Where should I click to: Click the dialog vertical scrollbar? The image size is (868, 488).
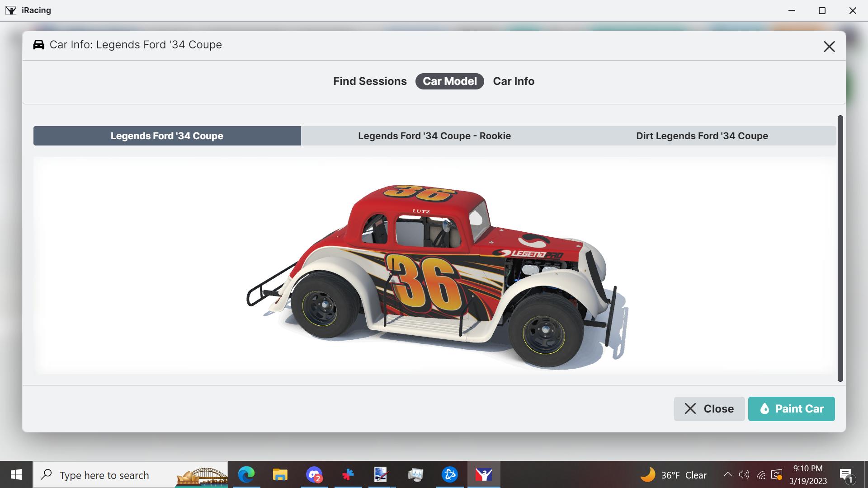click(840, 249)
